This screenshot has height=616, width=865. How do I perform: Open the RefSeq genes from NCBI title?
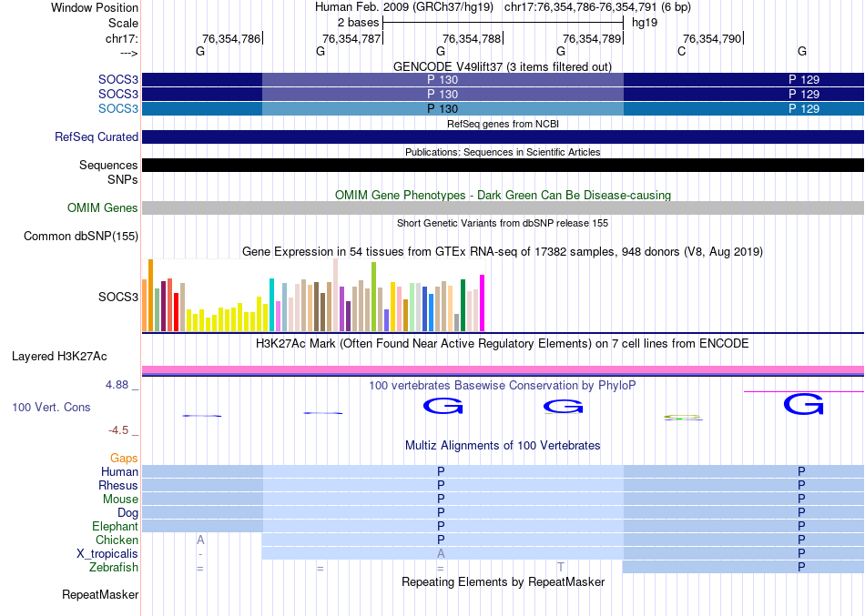[x=503, y=124]
